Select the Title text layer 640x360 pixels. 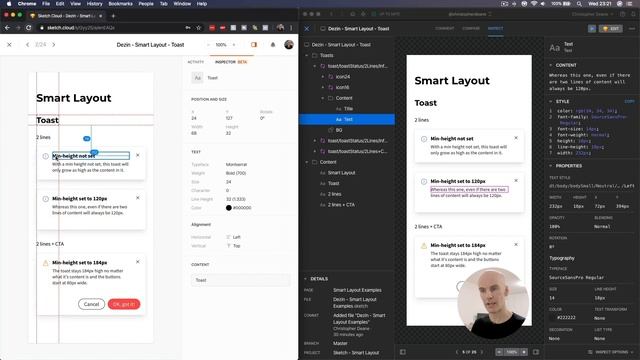pyautogui.click(x=347, y=109)
